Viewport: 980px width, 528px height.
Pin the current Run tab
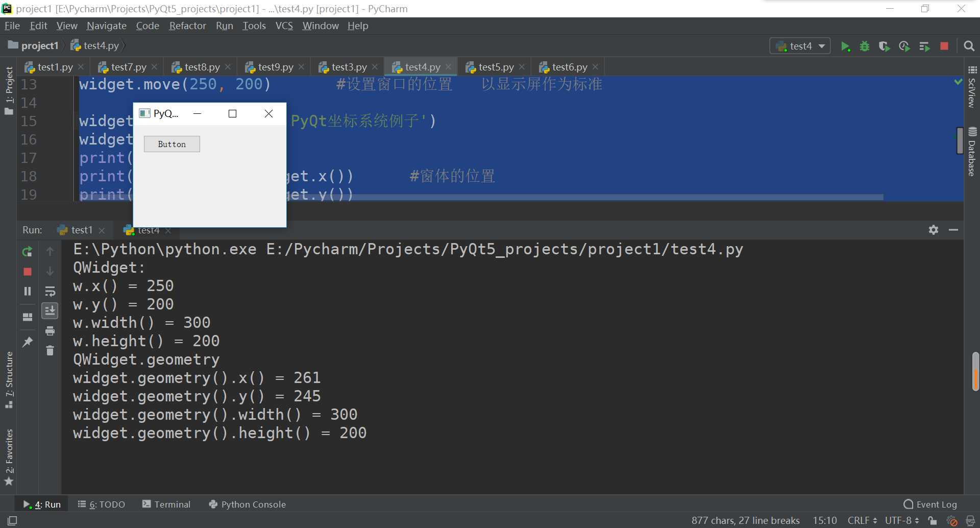(28, 342)
